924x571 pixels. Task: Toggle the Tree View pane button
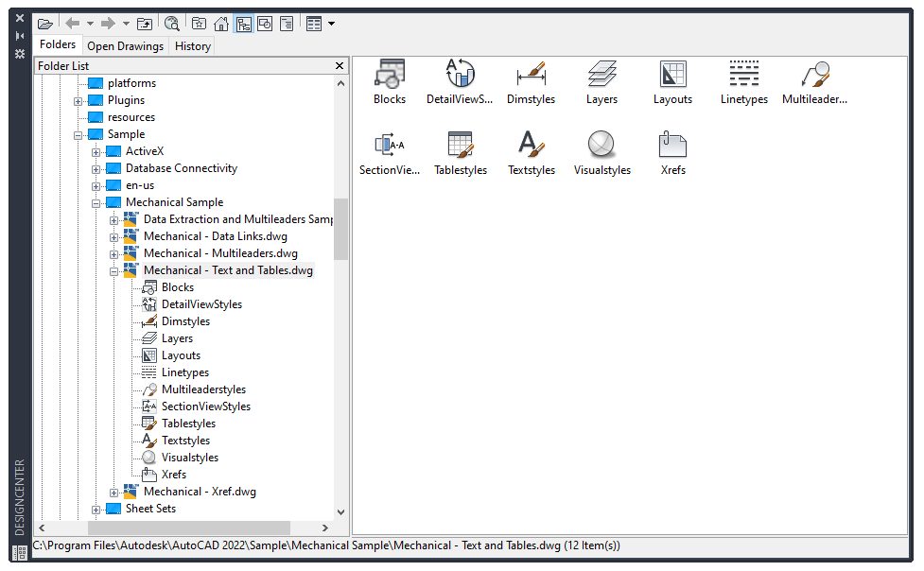pos(243,25)
